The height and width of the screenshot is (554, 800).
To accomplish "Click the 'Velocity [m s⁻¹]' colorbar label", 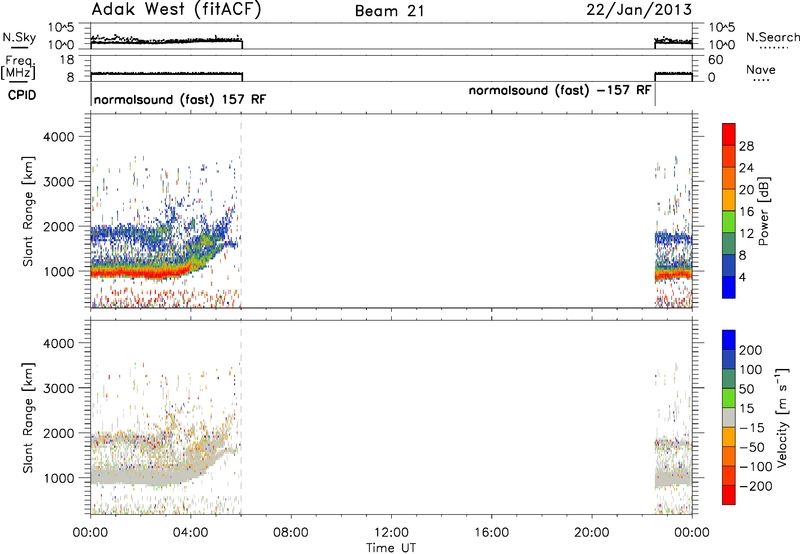I will pyautogui.click(x=782, y=417).
